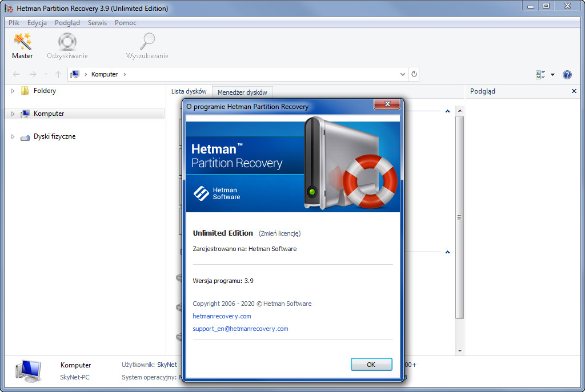This screenshot has width=585, height=392.
Task: Go back with the left navigation arrow
Action: coord(16,74)
